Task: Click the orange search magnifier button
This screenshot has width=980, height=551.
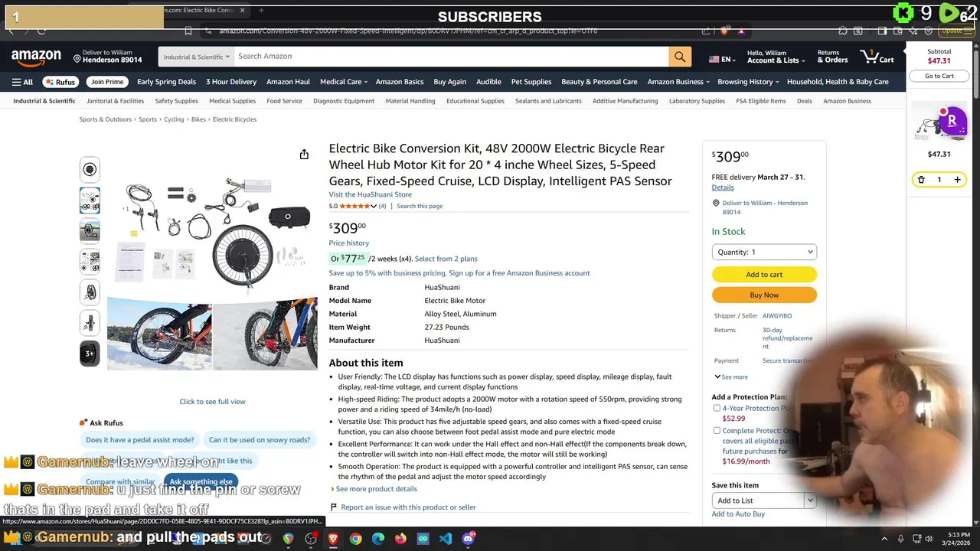Action: [679, 57]
